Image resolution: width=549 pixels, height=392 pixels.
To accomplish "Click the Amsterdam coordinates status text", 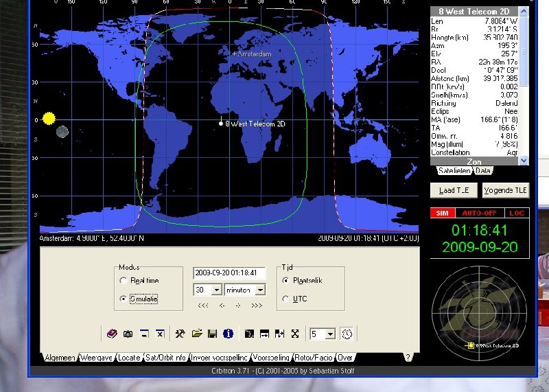I will 91,238.
